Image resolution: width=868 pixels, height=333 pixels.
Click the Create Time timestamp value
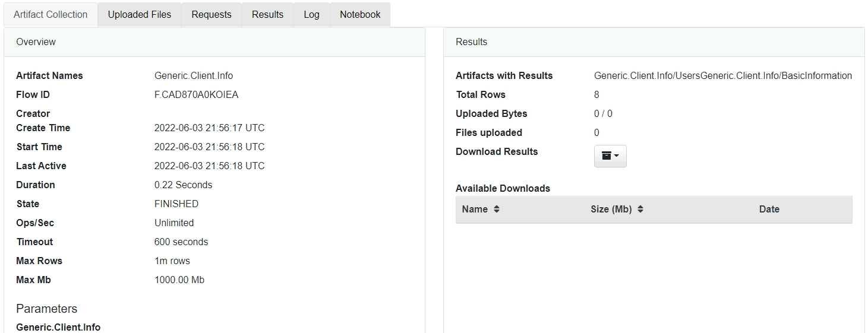tap(209, 128)
